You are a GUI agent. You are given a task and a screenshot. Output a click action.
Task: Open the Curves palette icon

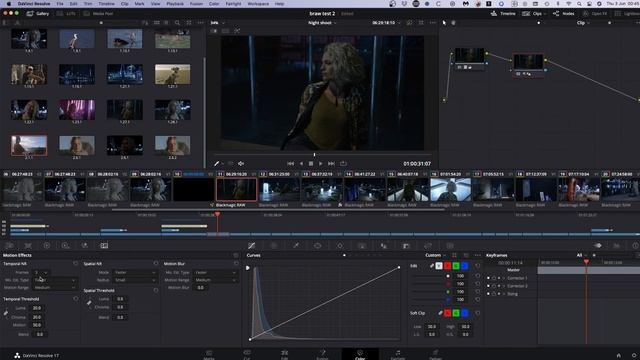pos(251,245)
